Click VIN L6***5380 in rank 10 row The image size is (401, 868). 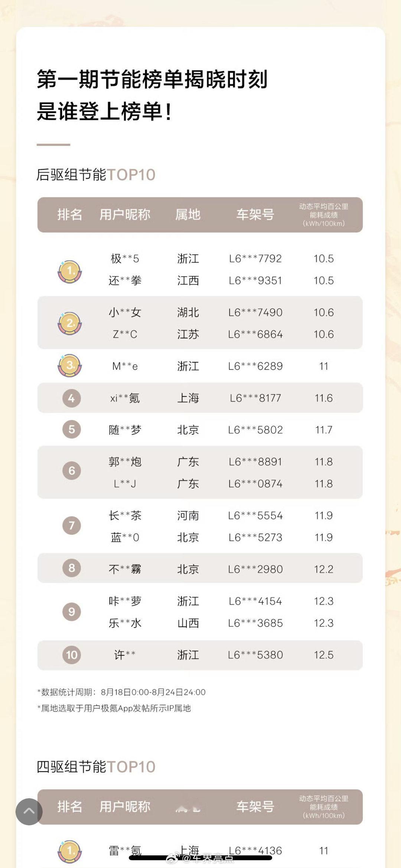click(x=255, y=655)
